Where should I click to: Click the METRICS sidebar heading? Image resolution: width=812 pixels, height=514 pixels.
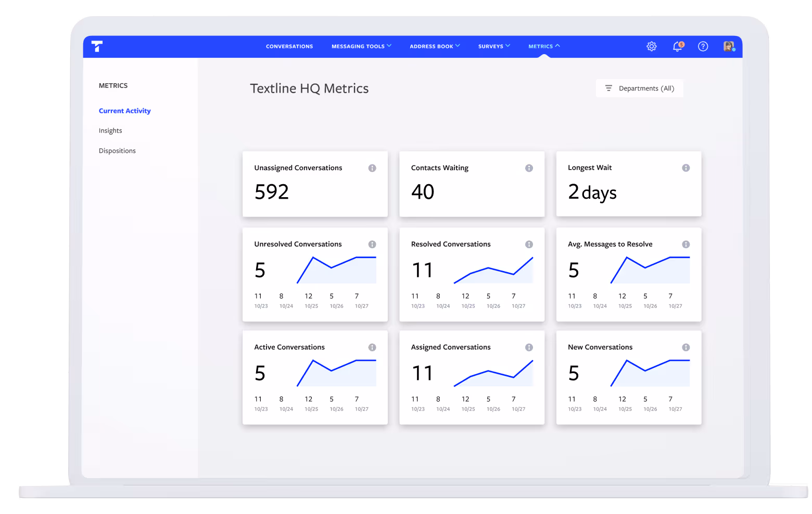coord(113,85)
